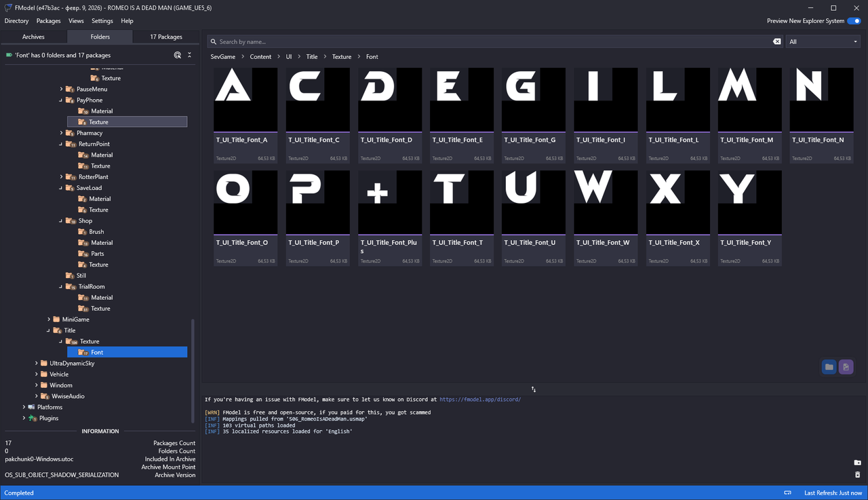Click the search clear button in search bar

point(777,41)
